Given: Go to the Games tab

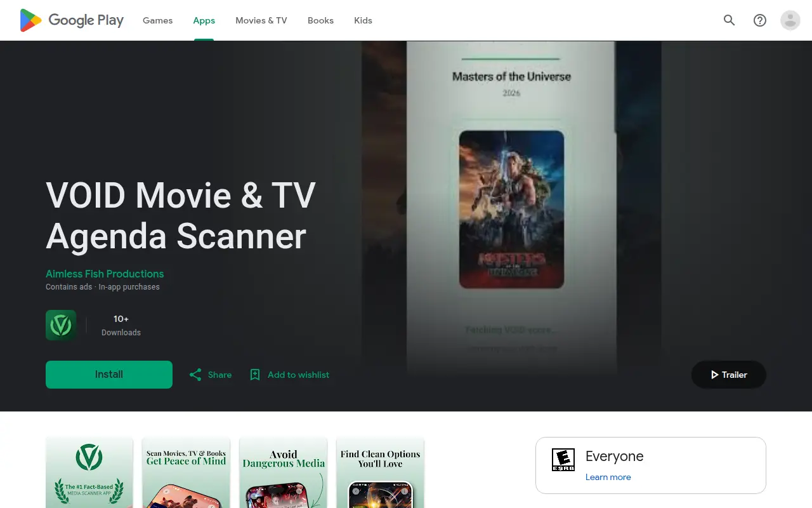Looking at the screenshot, I should click(157, 20).
